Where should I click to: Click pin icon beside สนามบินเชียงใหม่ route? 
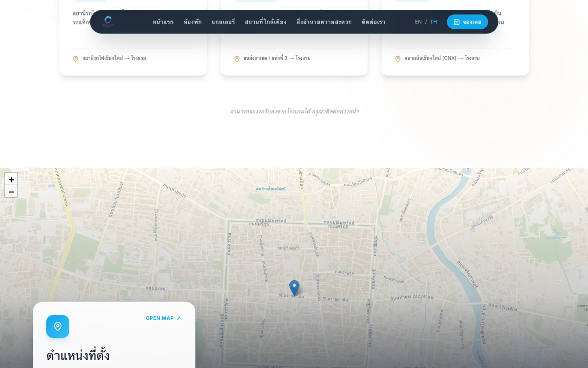(x=398, y=59)
